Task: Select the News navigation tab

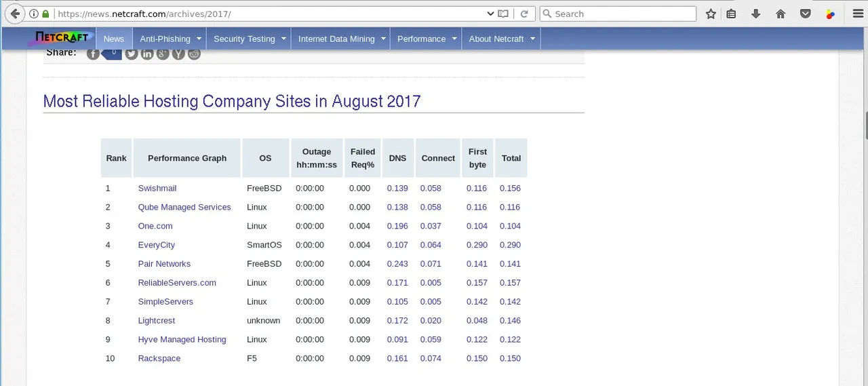Action: [x=114, y=39]
